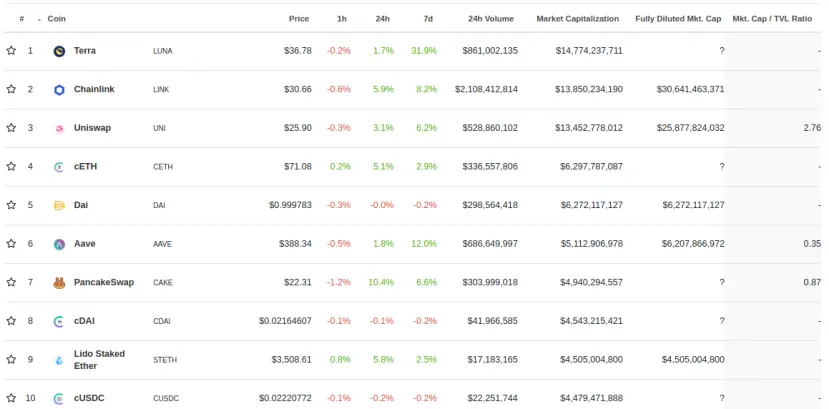Screen dimensions: 829x409
Task: Click Terra price $36.78
Action: click(x=298, y=51)
